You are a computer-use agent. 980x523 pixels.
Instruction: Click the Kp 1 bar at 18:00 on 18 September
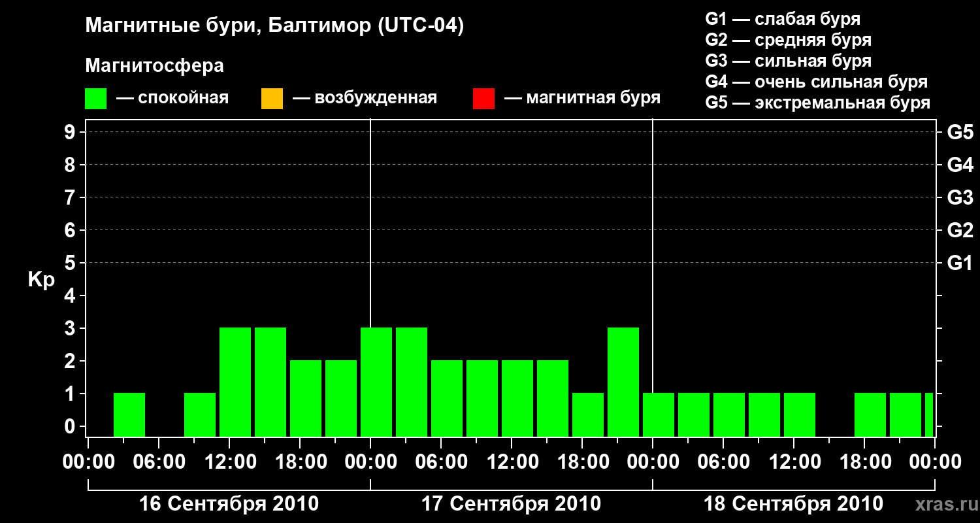(870, 414)
